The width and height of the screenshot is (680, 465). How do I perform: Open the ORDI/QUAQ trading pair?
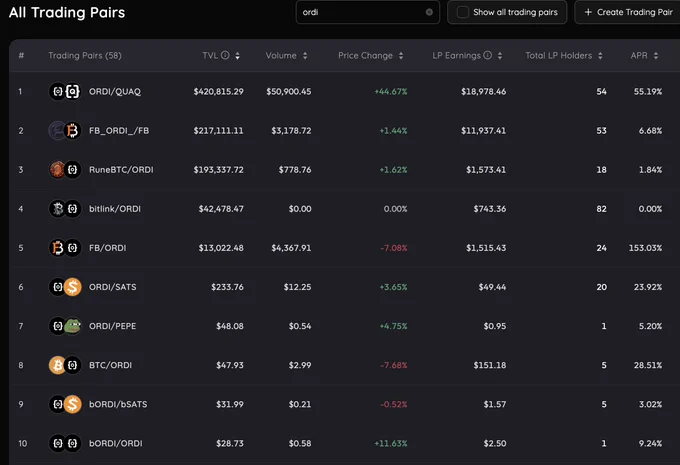tap(115, 92)
